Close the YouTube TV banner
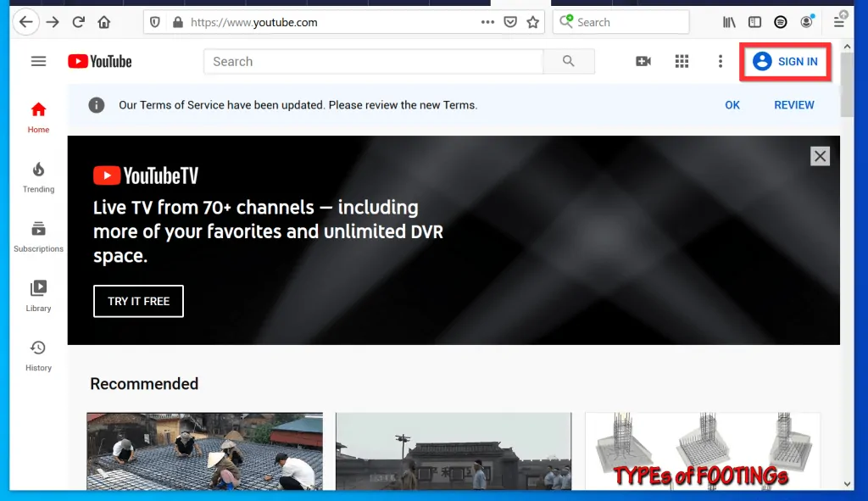This screenshot has height=501, width=868. [x=820, y=156]
